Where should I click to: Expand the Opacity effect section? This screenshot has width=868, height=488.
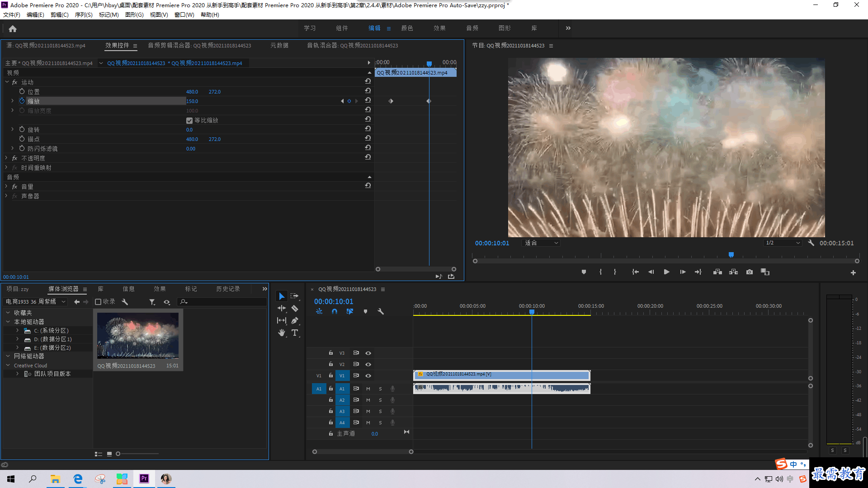tap(7, 158)
